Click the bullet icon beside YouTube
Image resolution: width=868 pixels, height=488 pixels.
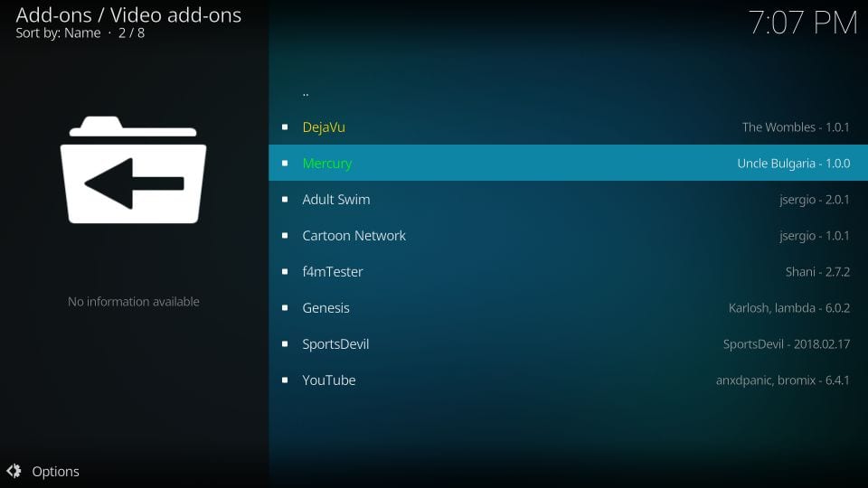click(x=285, y=380)
